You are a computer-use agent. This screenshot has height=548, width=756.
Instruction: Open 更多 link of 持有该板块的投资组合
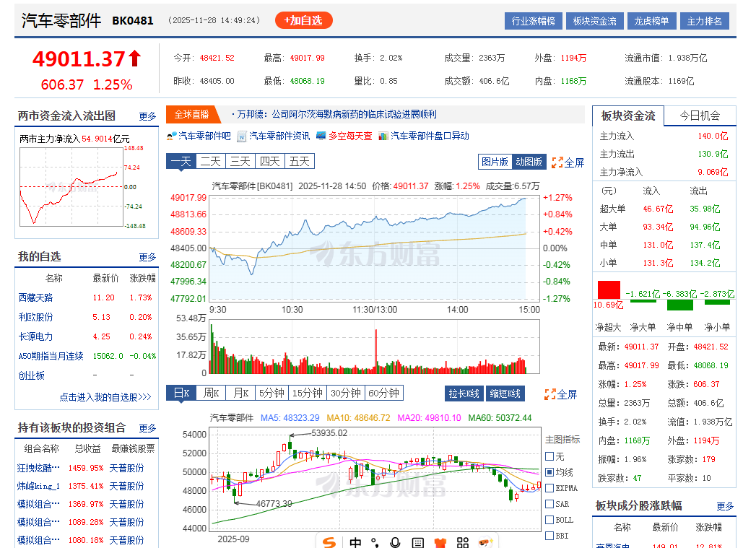tap(147, 428)
